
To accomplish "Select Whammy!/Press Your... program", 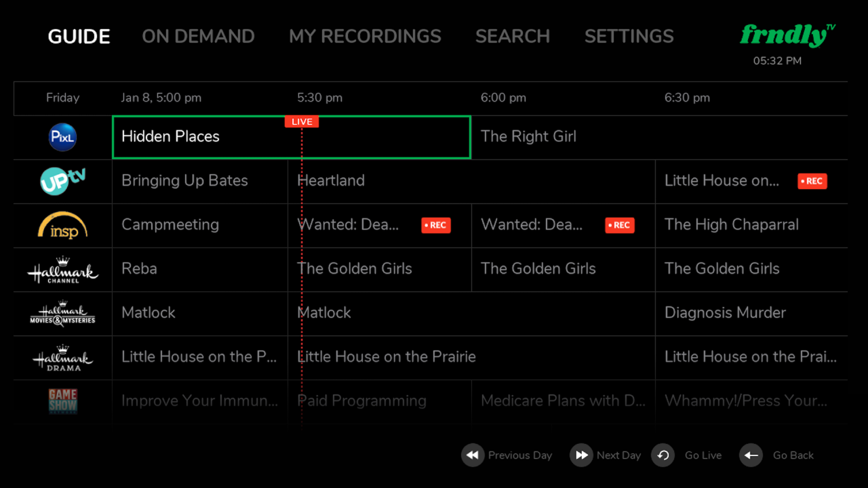I will point(751,402).
